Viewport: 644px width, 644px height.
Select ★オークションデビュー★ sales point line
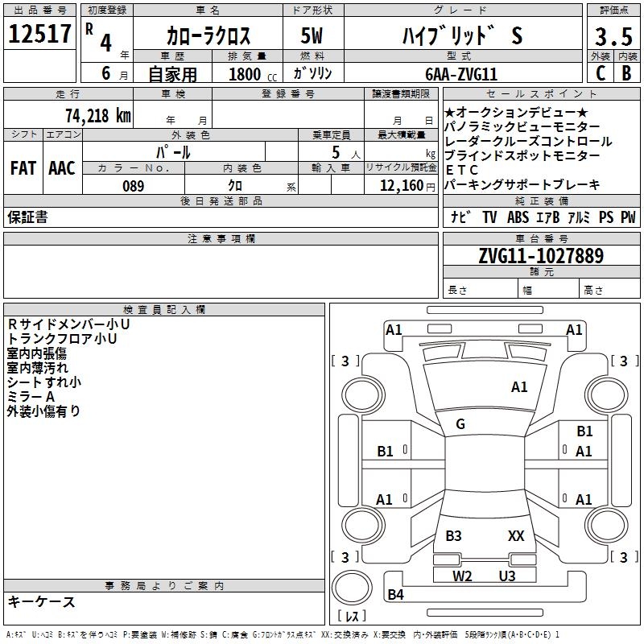point(517,112)
